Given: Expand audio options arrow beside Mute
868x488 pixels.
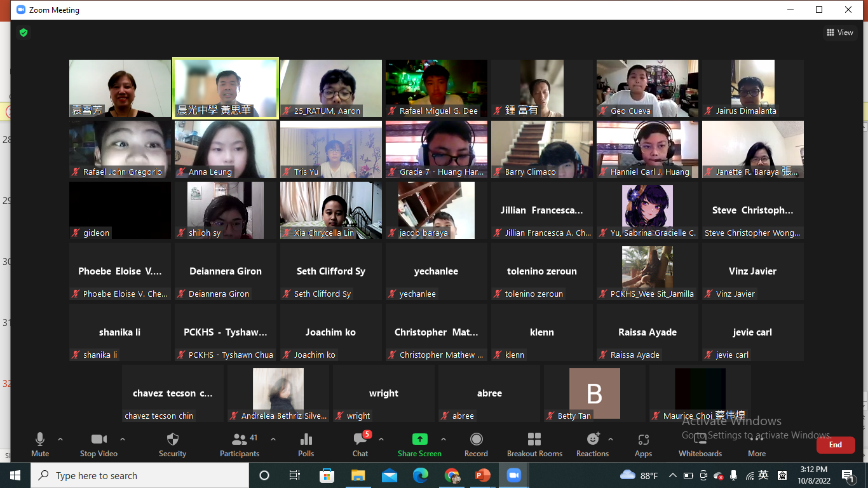Looking at the screenshot, I should [60, 439].
